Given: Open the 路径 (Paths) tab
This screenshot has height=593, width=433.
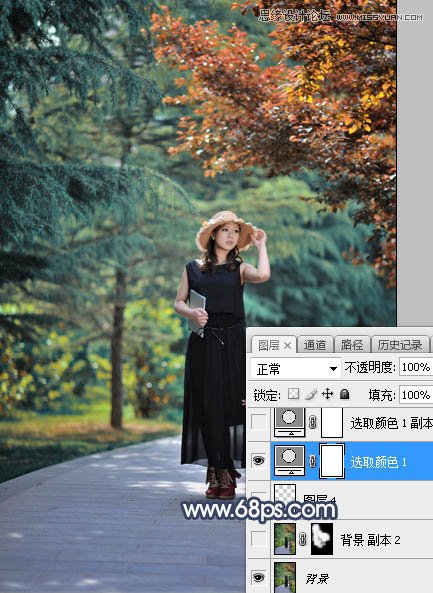Looking at the screenshot, I should coord(351,345).
